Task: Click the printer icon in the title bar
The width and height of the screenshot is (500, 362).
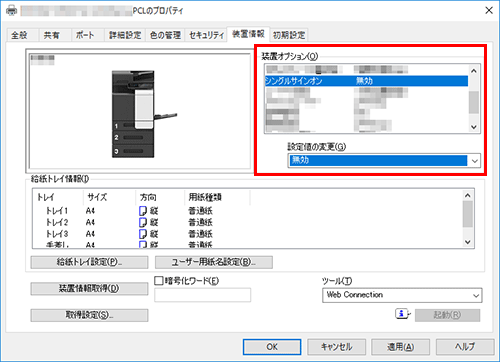Action: [x=12, y=10]
